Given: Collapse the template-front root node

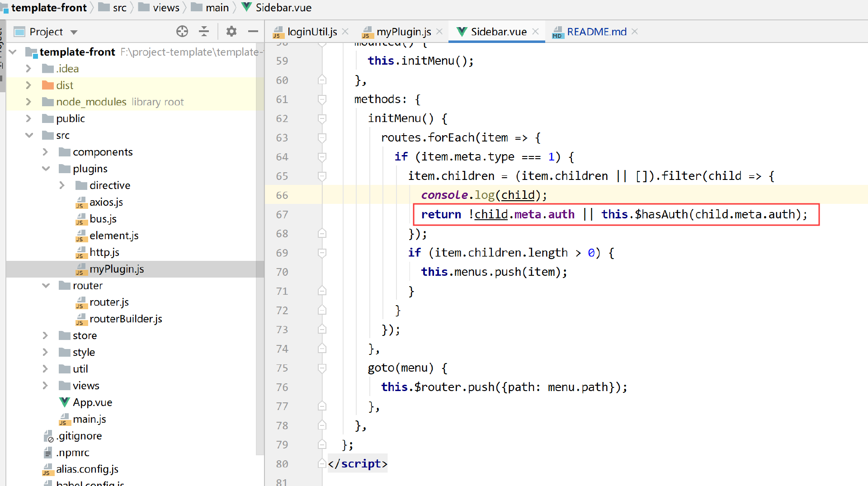Looking at the screenshot, I should pyautogui.click(x=13, y=52).
